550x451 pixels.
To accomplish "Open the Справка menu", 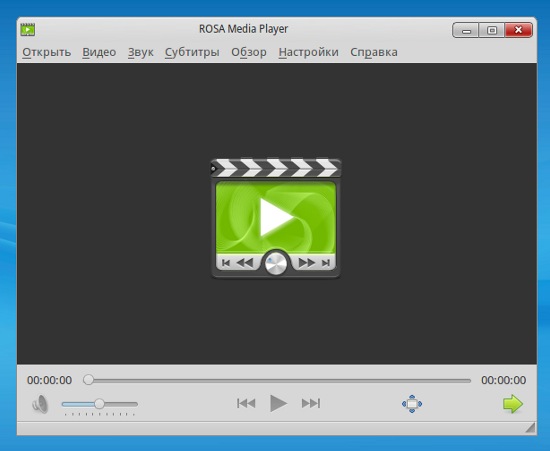I will pos(374,52).
